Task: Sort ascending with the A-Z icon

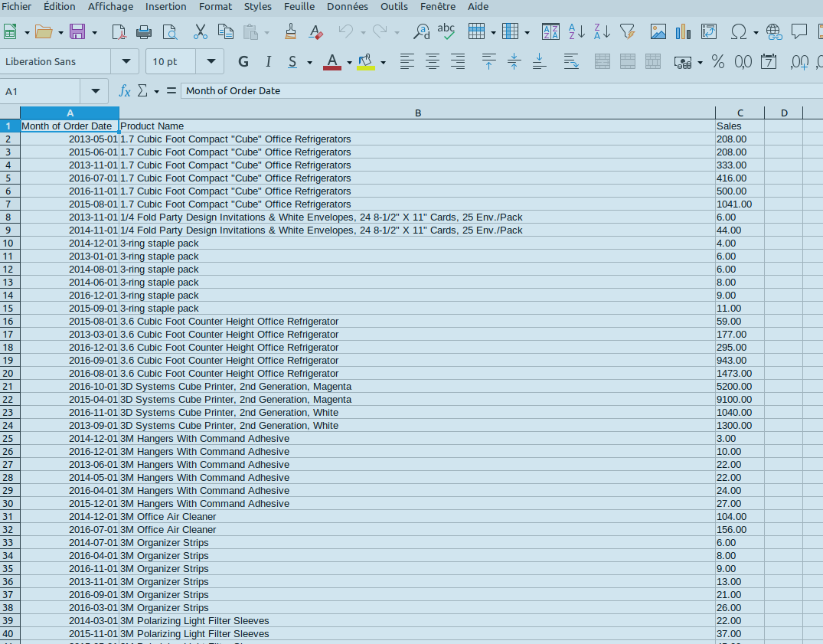Action: 576,32
